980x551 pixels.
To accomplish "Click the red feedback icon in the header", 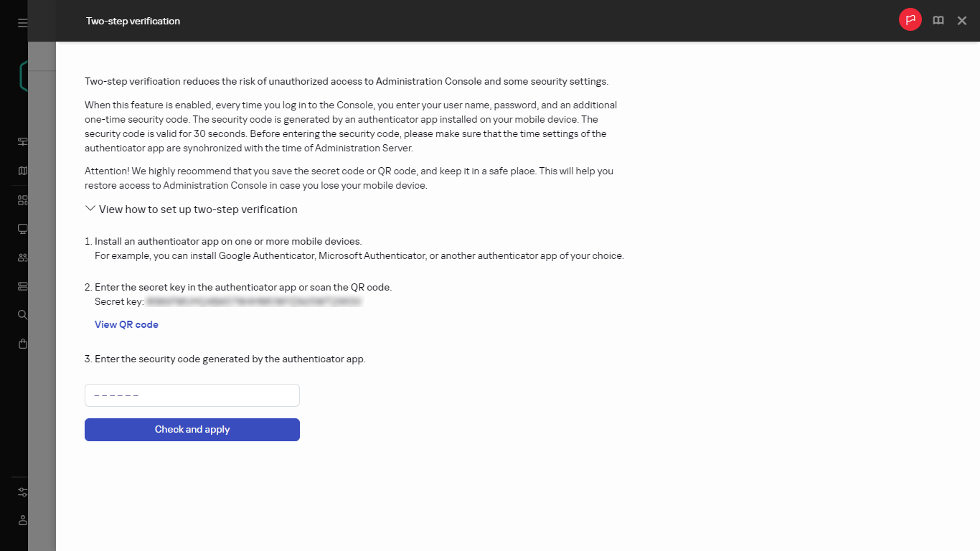I will 910,19.
